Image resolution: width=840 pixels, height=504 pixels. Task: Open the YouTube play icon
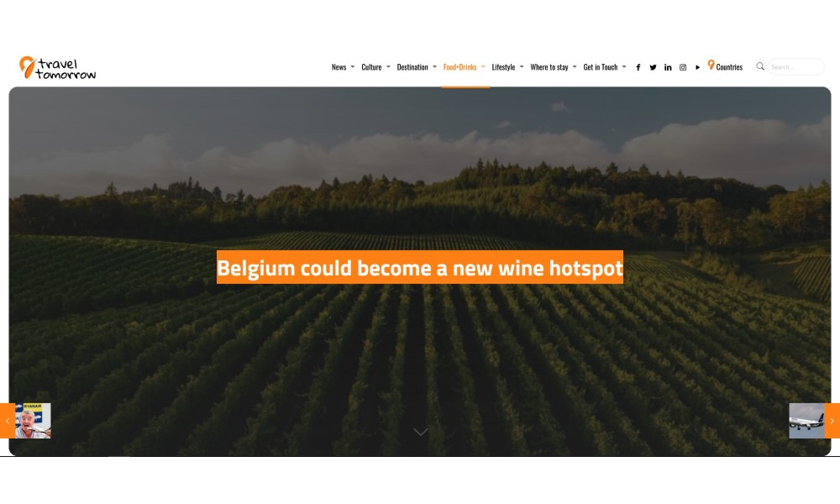pos(697,67)
